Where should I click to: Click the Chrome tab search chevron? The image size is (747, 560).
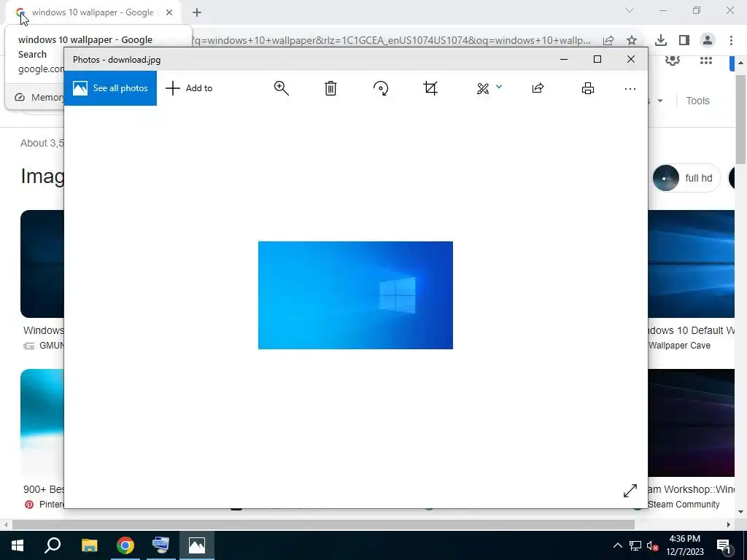pos(630,10)
